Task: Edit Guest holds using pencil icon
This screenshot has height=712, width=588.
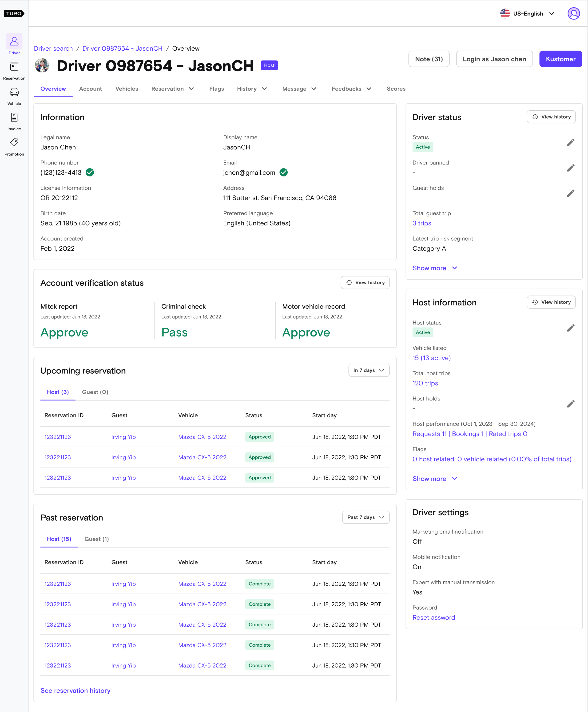Action: [x=570, y=193]
